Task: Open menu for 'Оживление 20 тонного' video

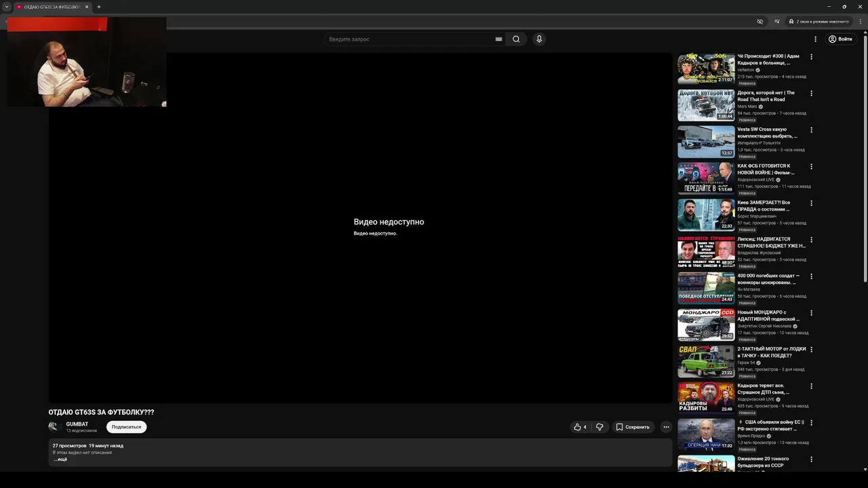Action: tap(811, 460)
